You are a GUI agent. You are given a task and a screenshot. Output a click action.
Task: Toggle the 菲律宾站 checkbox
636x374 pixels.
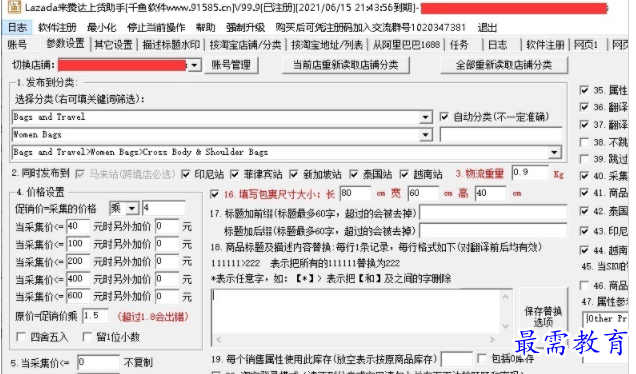(x=234, y=174)
